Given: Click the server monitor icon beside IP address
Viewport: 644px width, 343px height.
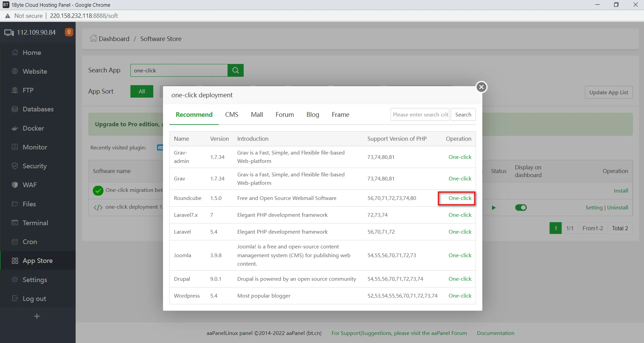Looking at the screenshot, I should coord(9,33).
